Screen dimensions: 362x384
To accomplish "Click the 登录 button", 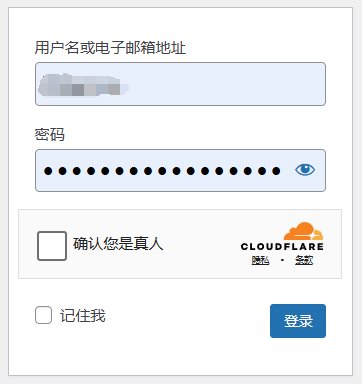I will click(298, 321).
